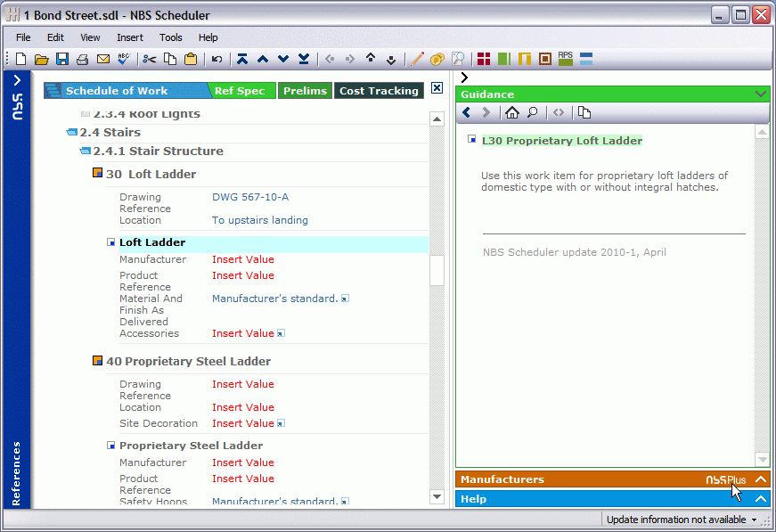Click the Home icon in the Guidance panel

coord(512,112)
